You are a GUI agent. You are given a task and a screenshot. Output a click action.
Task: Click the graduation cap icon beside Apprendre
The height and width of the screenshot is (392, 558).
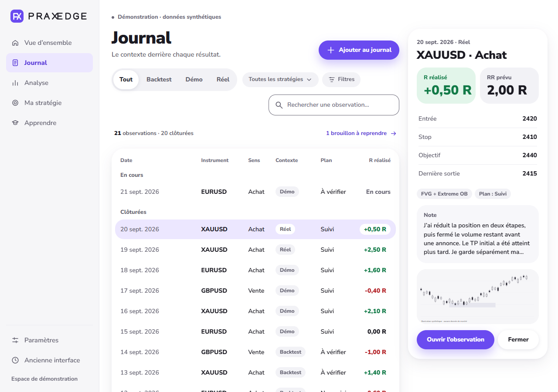coord(15,123)
